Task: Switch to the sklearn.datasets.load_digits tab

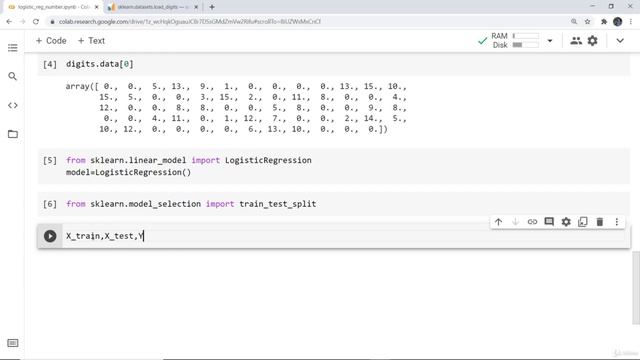Action: pos(153,7)
